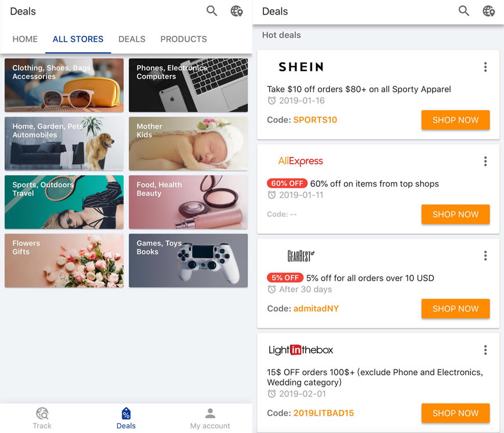
Task: Switch to the HOME tab
Action: [25, 39]
